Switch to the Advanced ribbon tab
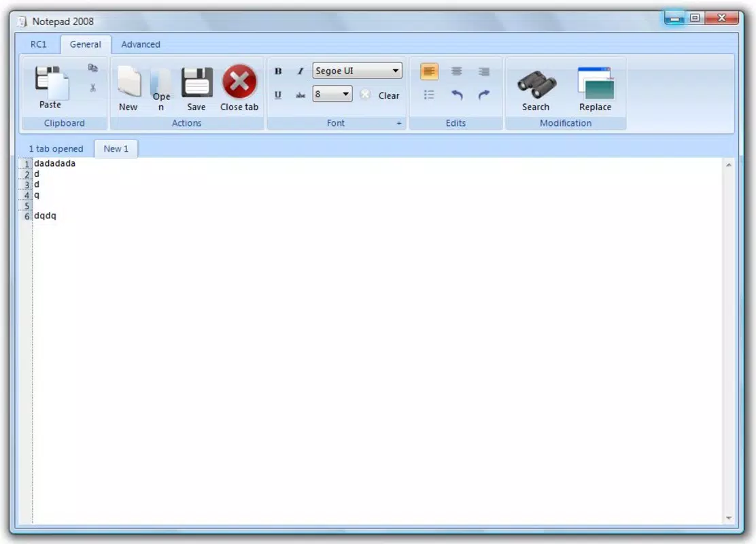 [141, 44]
